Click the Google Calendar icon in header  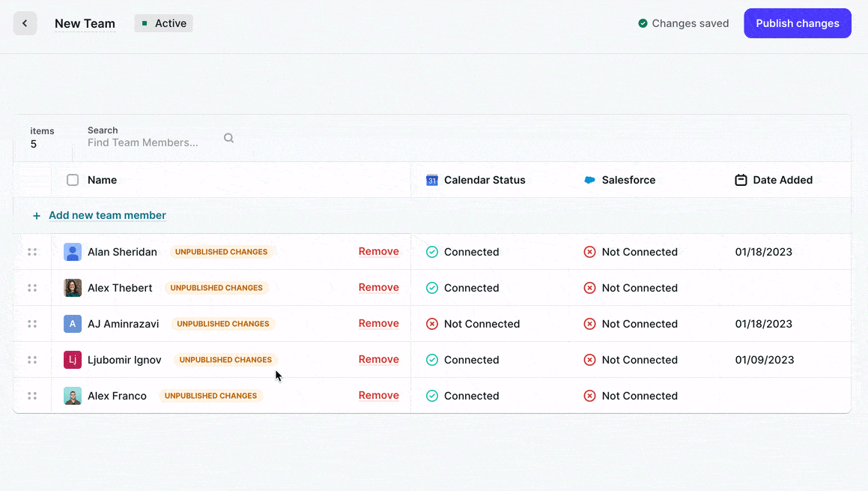coord(432,180)
